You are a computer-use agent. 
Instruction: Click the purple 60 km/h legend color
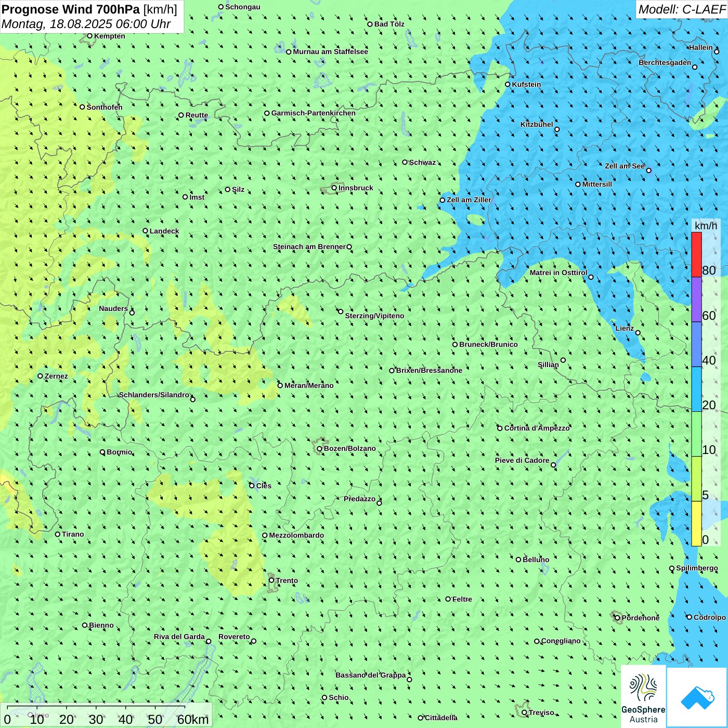point(696,300)
